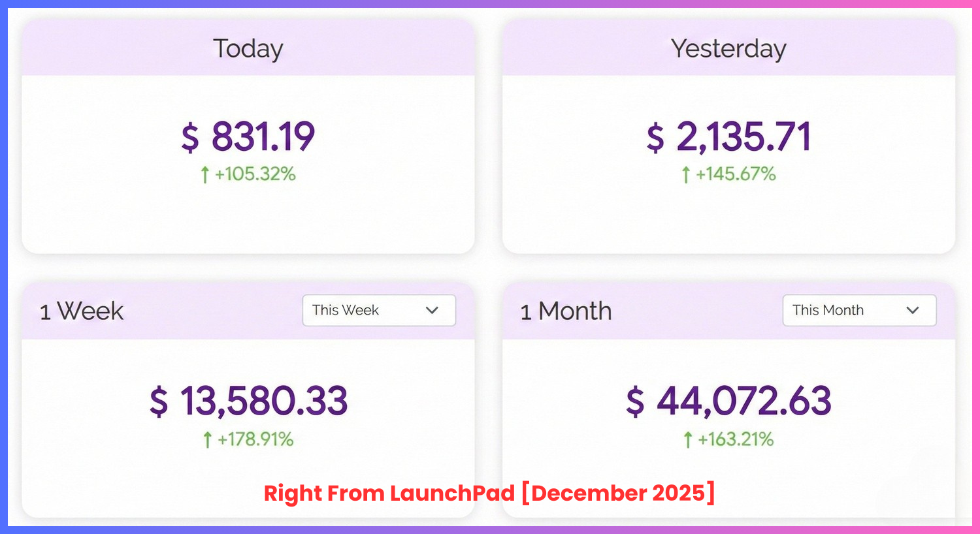This screenshot has height=534, width=980.
Task: Click the +145.67% change indicator
Action: (736, 174)
